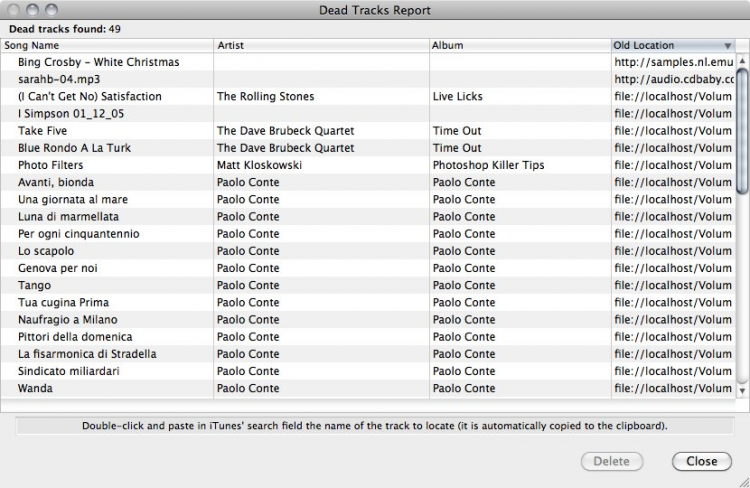The width and height of the screenshot is (750, 488).
Task: Click the Delete button
Action: pos(611,461)
